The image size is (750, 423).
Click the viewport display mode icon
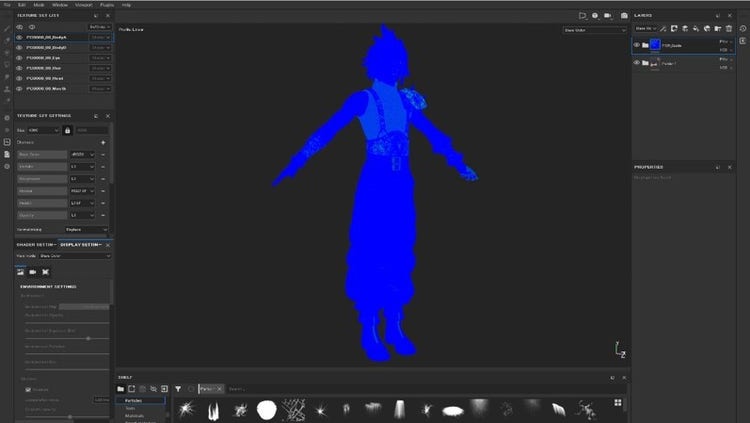pyautogui.click(x=583, y=16)
